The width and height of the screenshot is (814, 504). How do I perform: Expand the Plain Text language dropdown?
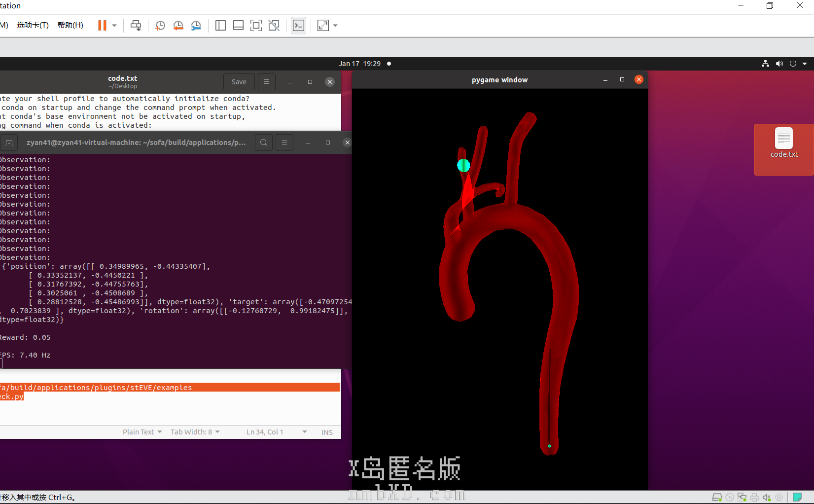tap(142, 432)
